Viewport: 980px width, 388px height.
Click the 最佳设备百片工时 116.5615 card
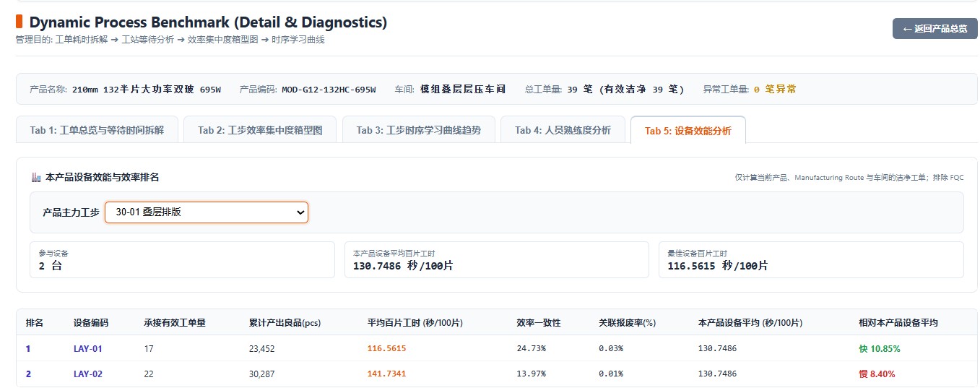pyautogui.click(x=811, y=259)
